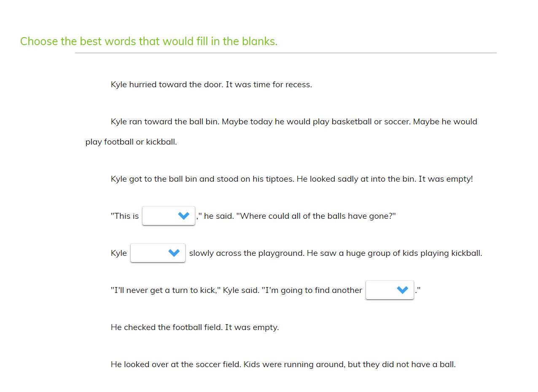Open the dropdown after "This is"

[169, 216]
